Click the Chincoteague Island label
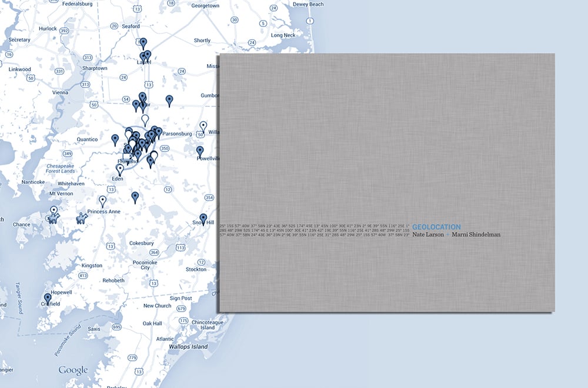Viewport: 588px width, 388px height. [207, 325]
